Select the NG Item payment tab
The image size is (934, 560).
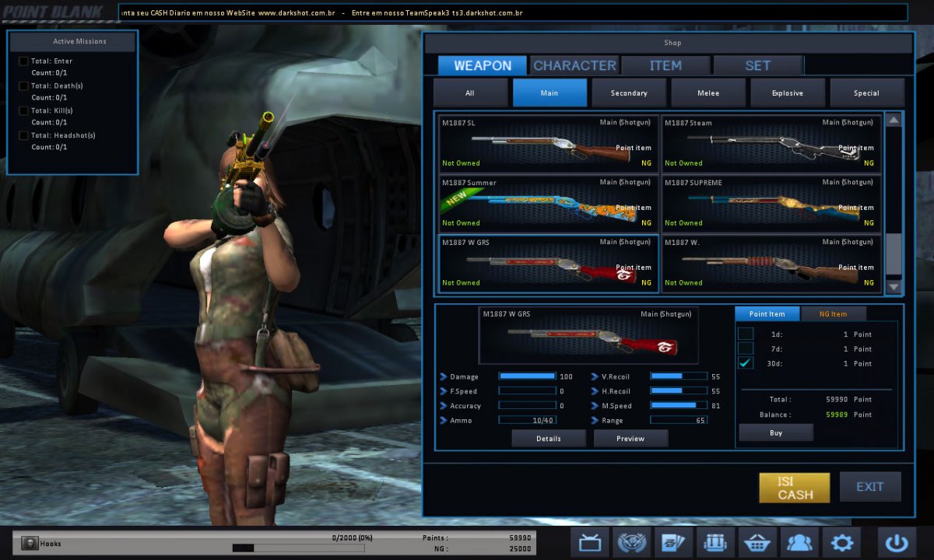tap(833, 313)
